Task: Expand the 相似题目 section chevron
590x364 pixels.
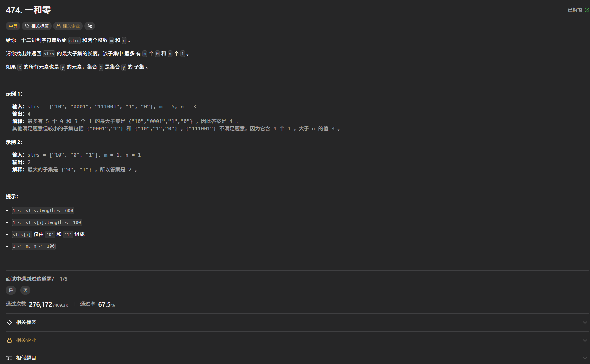Action: click(585, 358)
